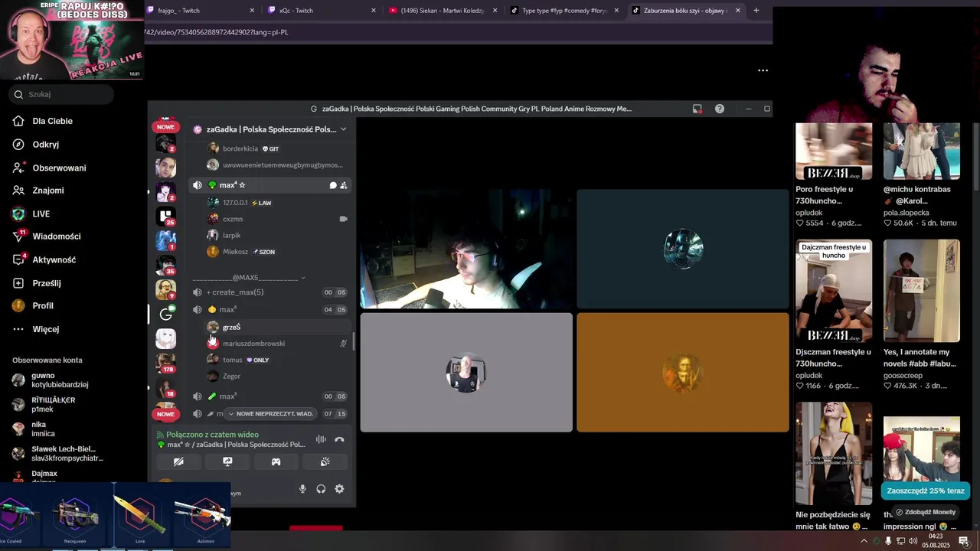980x551 pixels.
Task: Open the Odkryj page in TikTok sidebar
Action: tap(45, 145)
